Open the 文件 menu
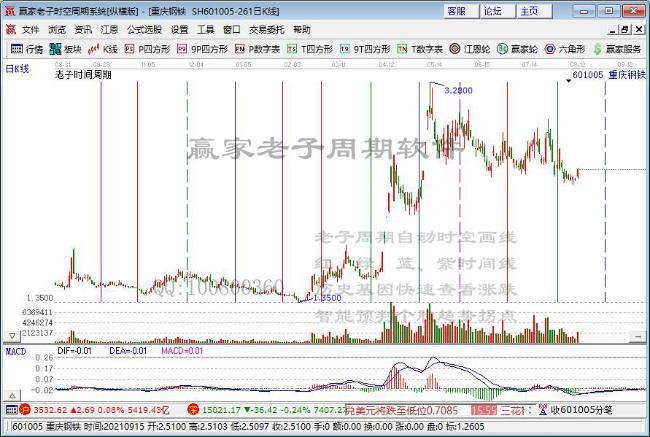650x437 pixels. 30,30
